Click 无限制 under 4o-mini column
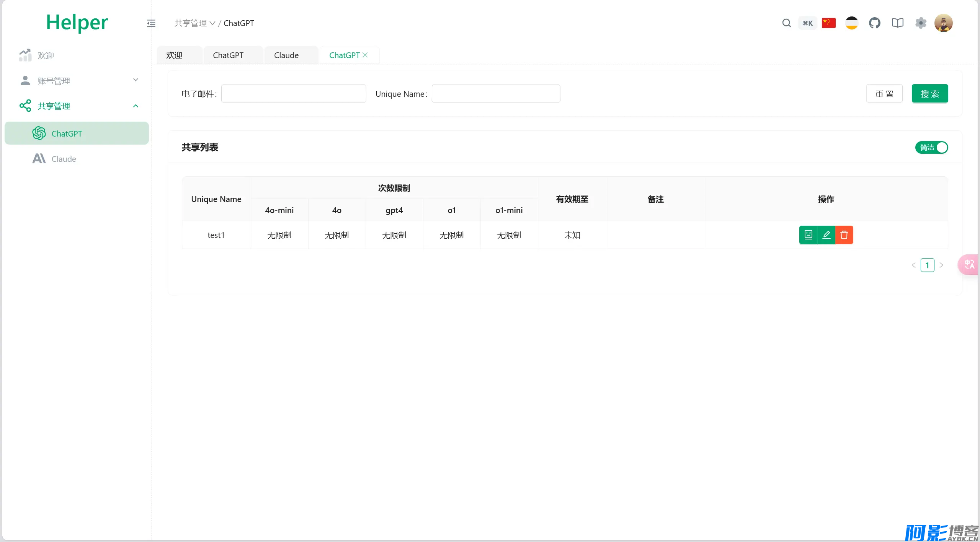Image resolution: width=980 pixels, height=542 pixels. (x=279, y=235)
